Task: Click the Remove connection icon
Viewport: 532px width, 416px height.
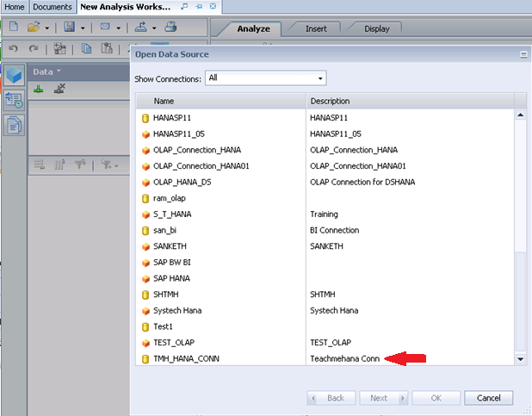Action: tap(59, 90)
